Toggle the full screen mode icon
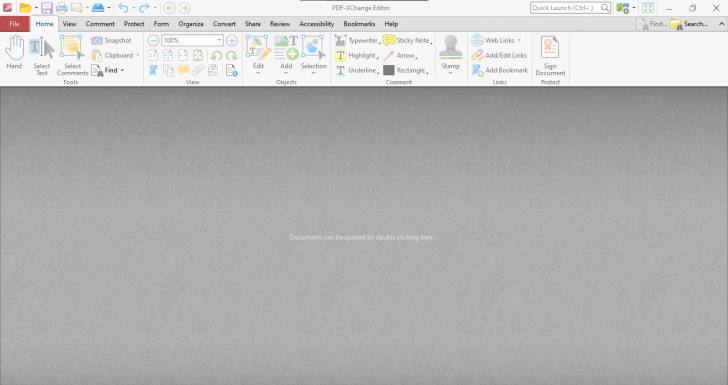Screen dimensions: 728x385 [x=648, y=8]
